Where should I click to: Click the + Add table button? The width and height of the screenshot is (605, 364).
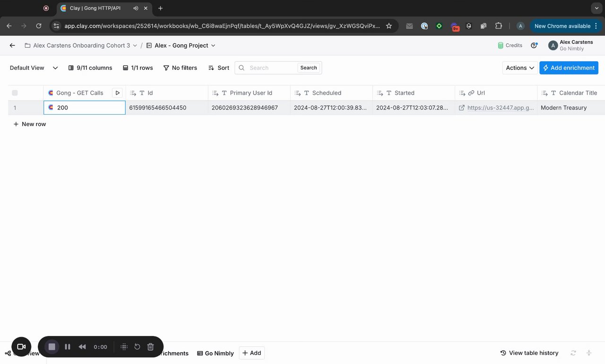(251, 353)
